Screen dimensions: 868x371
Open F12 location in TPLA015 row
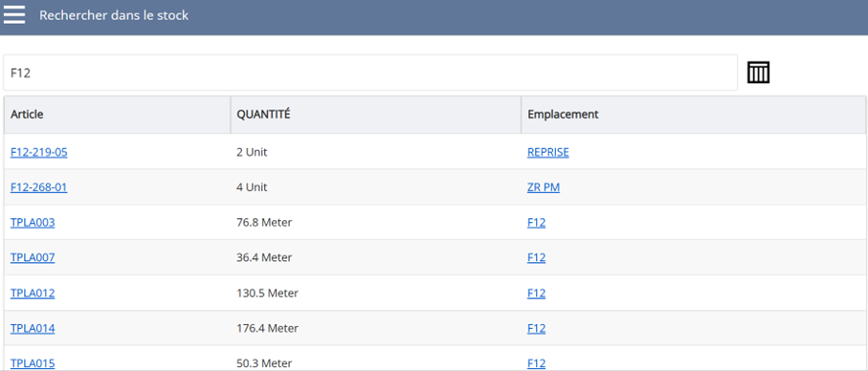tap(537, 363)
